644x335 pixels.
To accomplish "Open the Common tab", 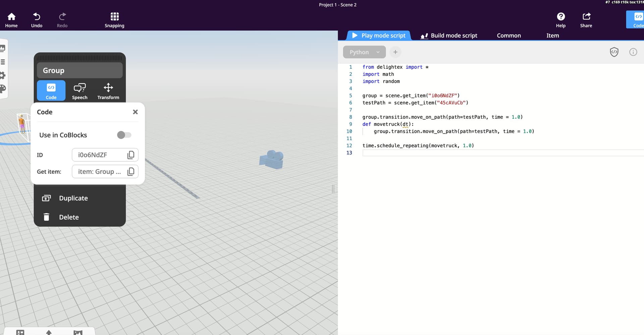I will tap(509, 36).
